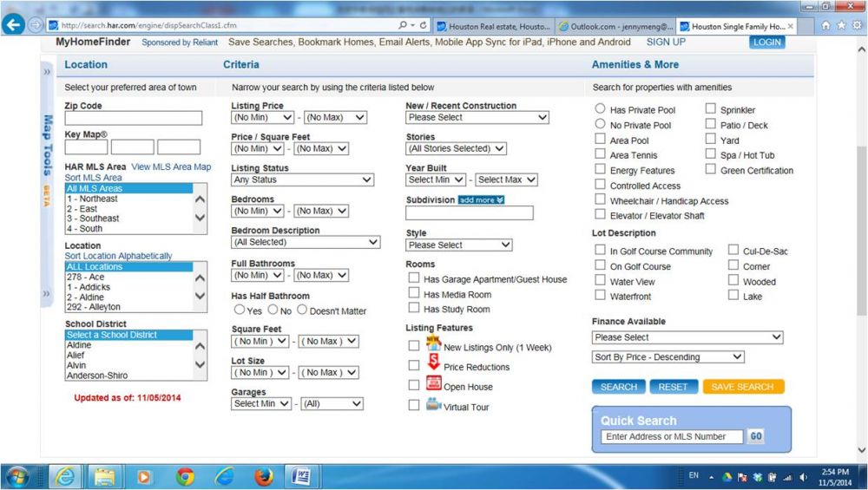Open Firefox from the taskbar
Image resolution: width=868 pixels, height=490 pixels.
pos(264,476)
